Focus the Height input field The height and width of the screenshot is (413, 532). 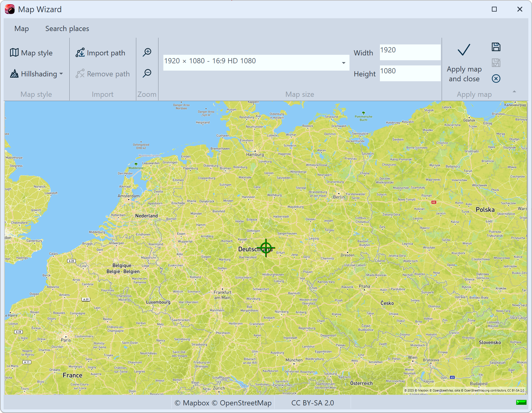410,73
